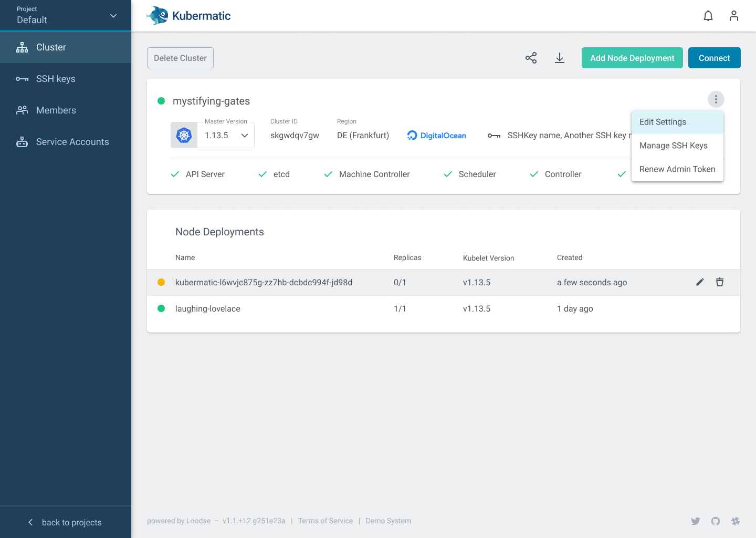Open notifications via the bell icon
The width and height of the screenshot is (756, 538).
[x=708, y=16]
